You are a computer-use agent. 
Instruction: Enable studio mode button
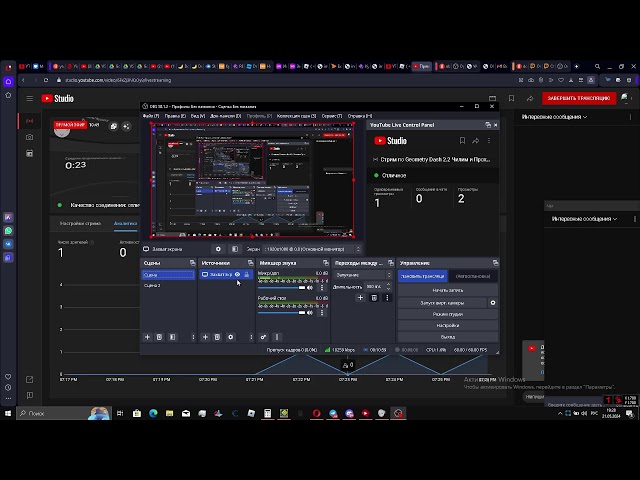tap(447, 314)
